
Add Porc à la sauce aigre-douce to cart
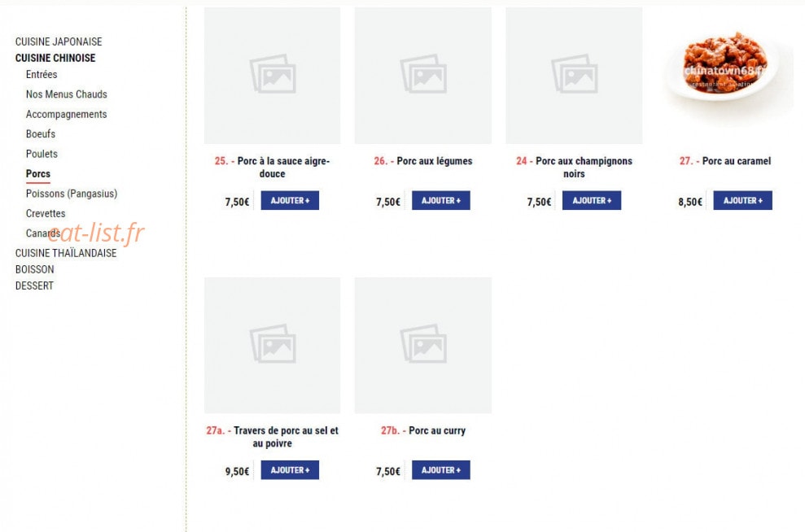290,201
